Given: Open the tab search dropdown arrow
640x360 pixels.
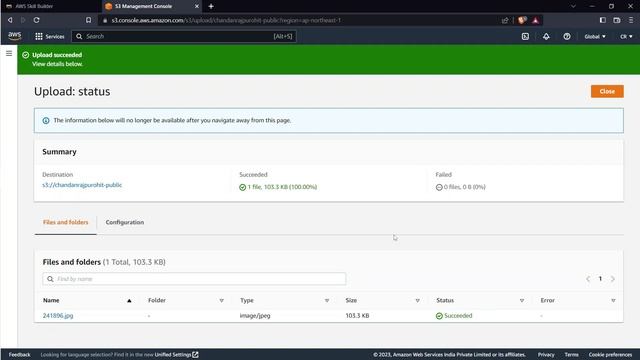Looking at the screenshot, I should click(573, 6).
